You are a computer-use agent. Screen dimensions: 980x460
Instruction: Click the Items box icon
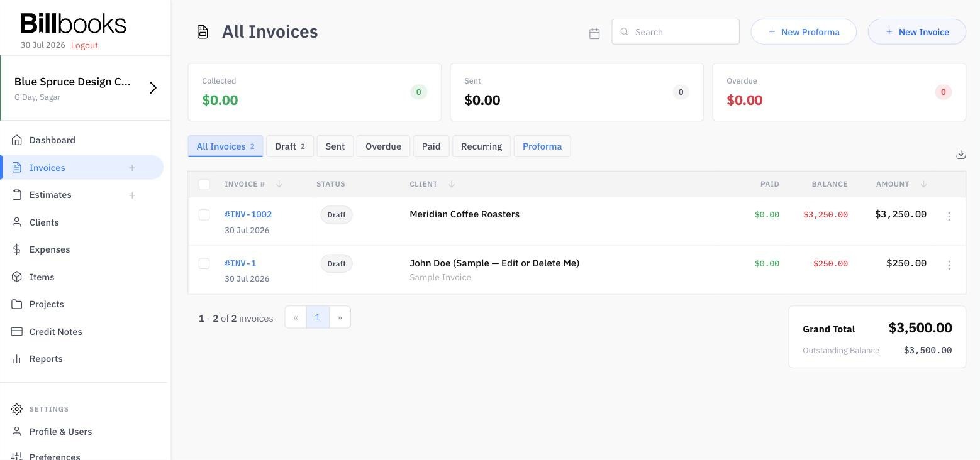pyautogui.click(x=17, y=277)
